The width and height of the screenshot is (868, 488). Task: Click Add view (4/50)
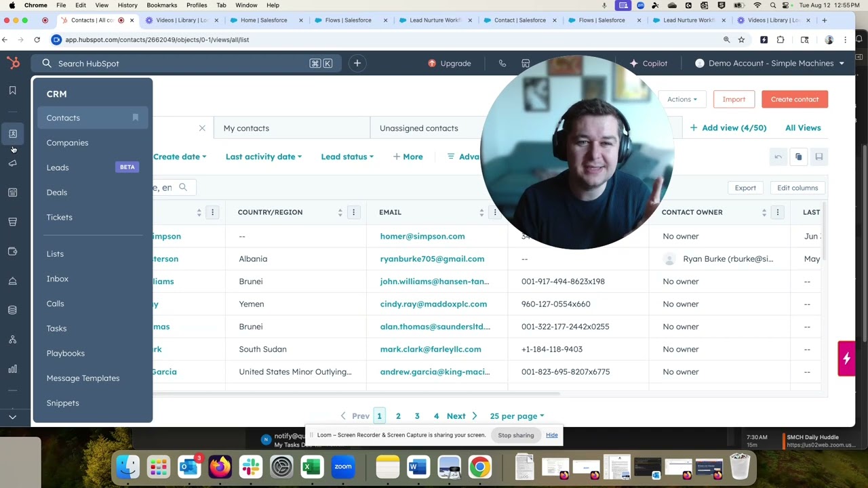[x=728, y=127]
